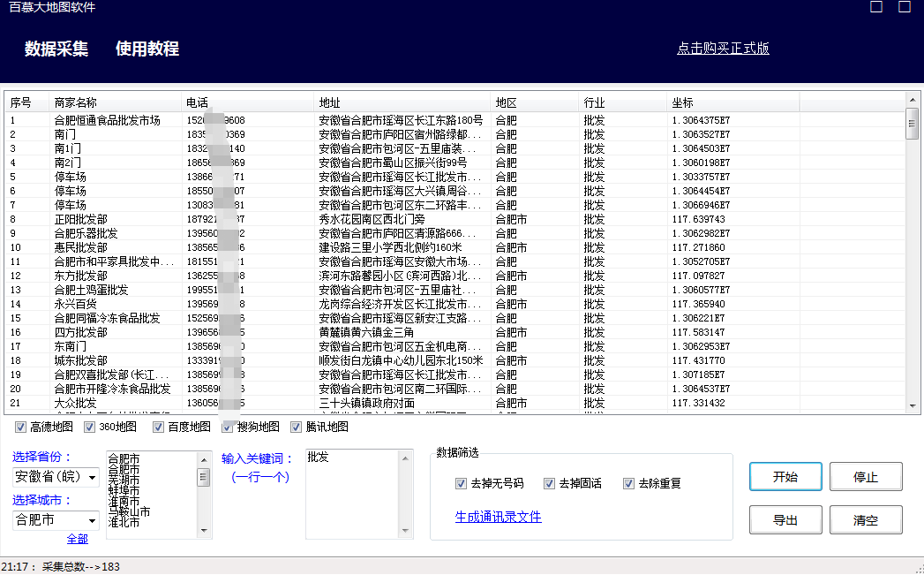
Task: Toggle the 去除重复 option
Action: (x=628, y=483)
